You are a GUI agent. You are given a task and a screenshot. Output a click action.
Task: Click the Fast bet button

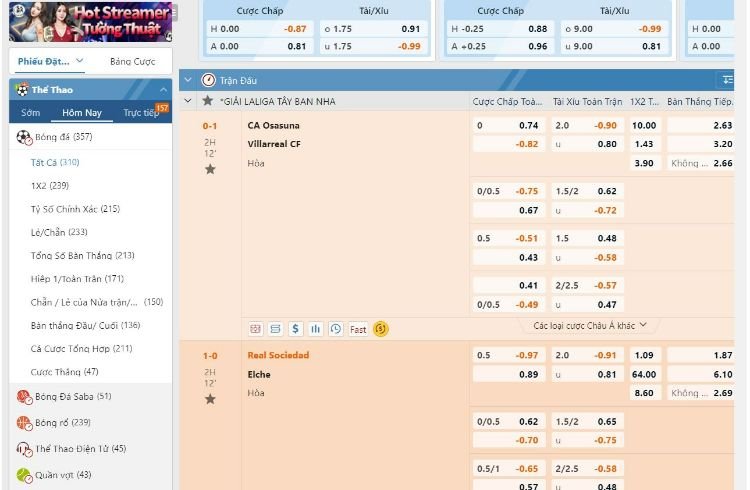(x=358, y=328)
